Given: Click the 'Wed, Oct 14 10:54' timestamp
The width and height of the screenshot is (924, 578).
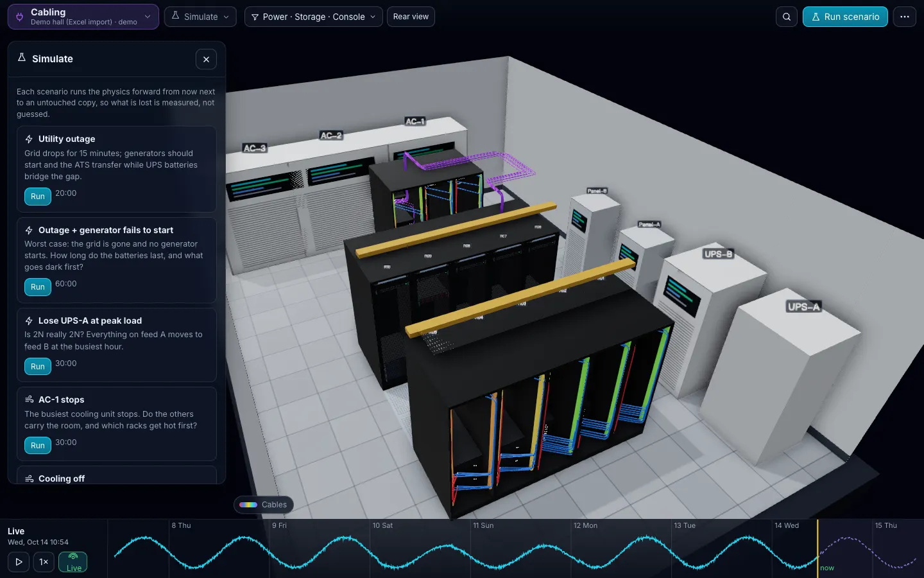Looking at the screenshot, I should [38, 542].
